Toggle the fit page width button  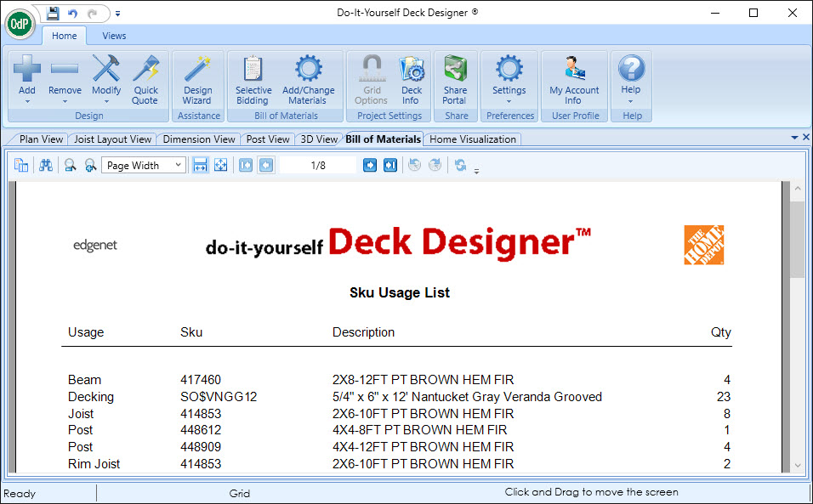(x=200, y=165)
